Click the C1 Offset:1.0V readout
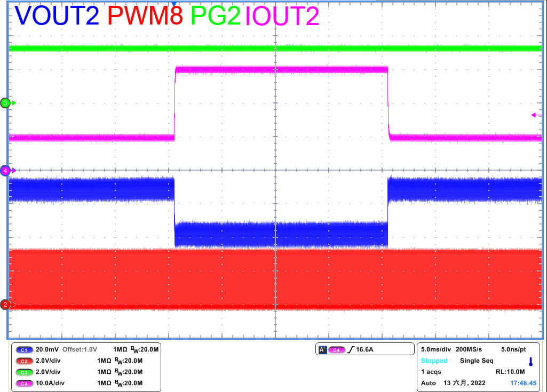This screenshot has width=547, height=392. tap(80, 349)
